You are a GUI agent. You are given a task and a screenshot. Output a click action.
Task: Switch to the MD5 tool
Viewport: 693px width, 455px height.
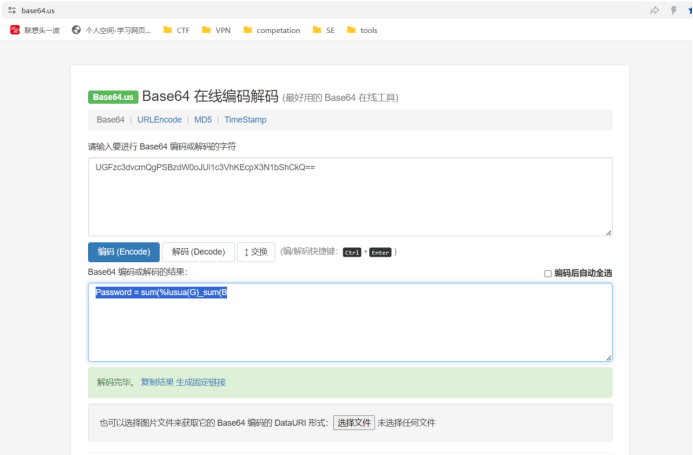pos(203,120)
